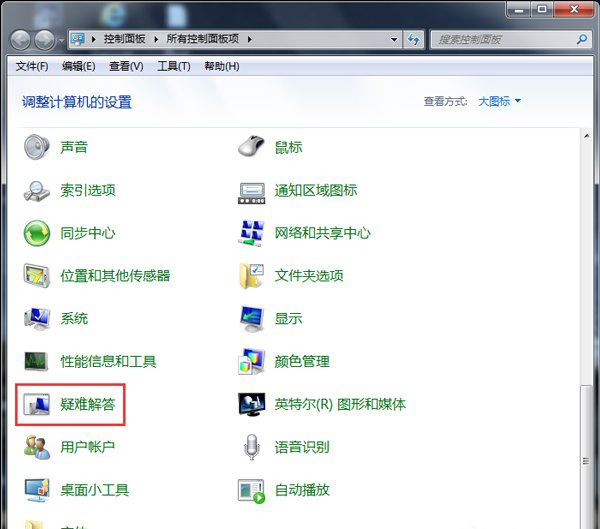Open the 用户帐户 link
The height and width of the screenshot is (529, 600).
[88, 447]
